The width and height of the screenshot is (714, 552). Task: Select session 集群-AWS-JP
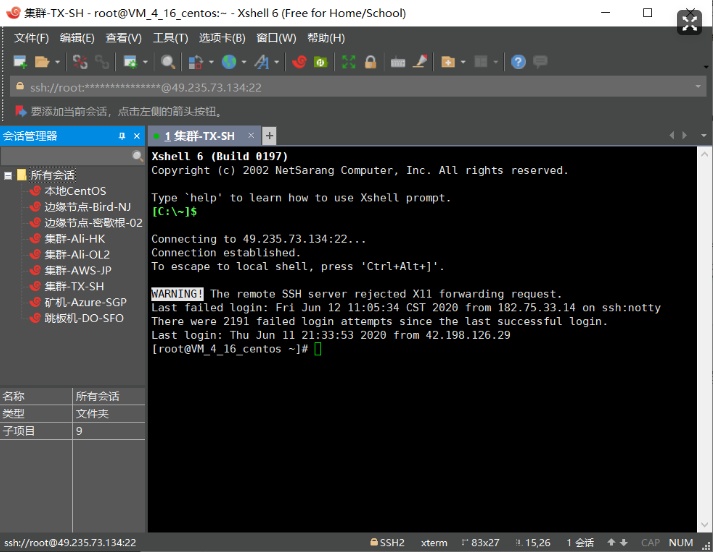click(78, 271)
